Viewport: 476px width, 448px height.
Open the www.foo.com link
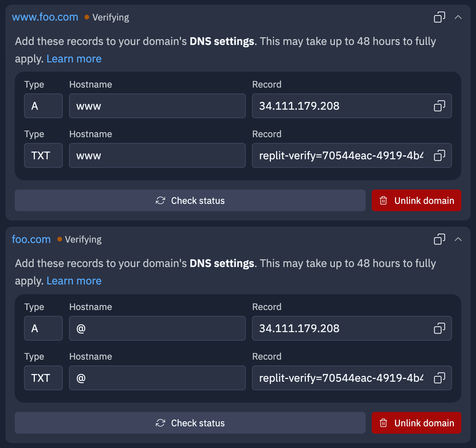(x=45, y=17)
